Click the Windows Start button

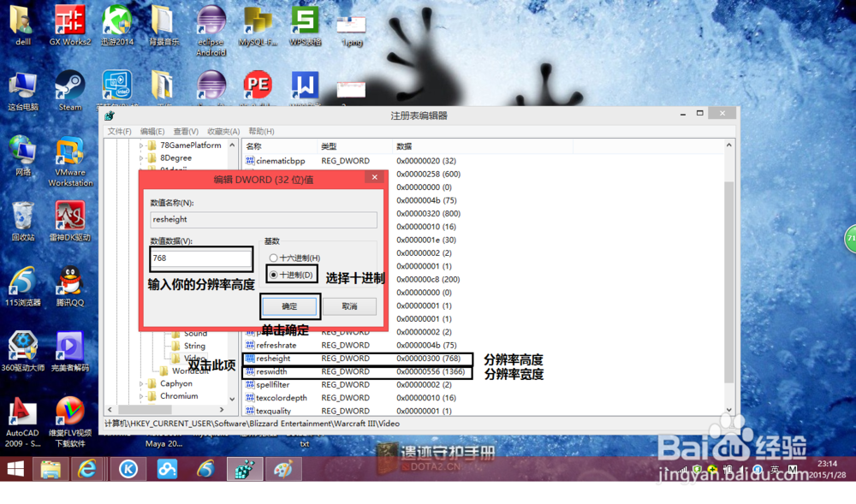15,469
